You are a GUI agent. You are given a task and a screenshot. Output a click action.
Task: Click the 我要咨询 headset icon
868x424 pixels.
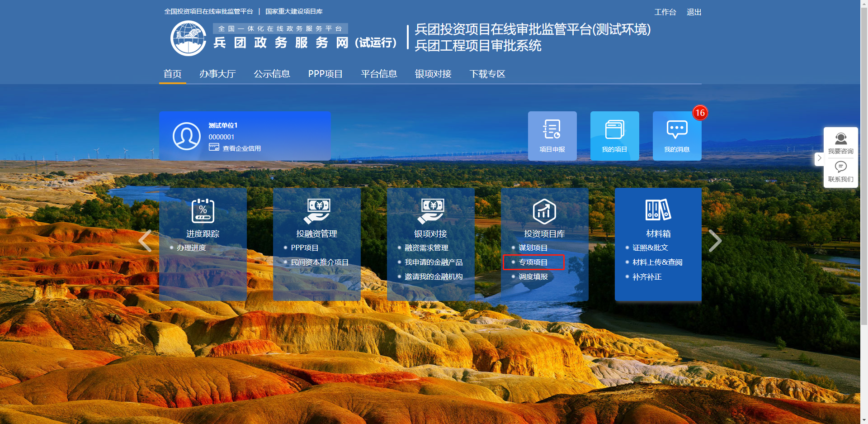click(x=840, y=138)
